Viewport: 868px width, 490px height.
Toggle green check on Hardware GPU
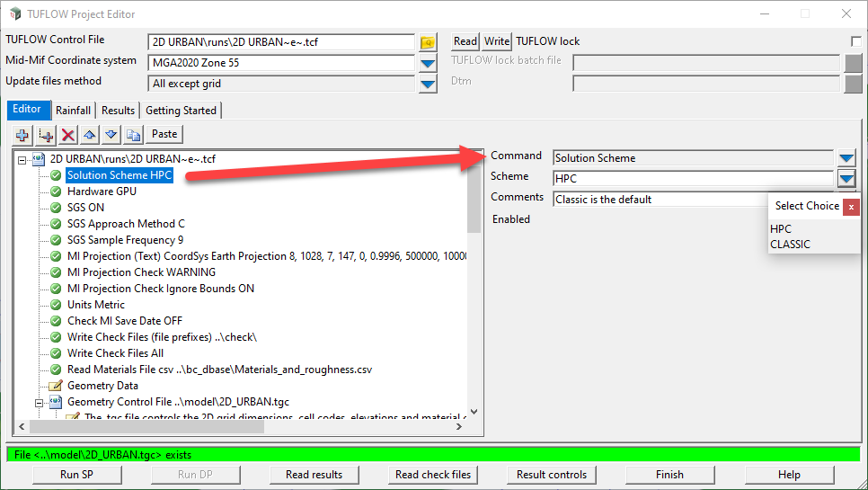[56, 192]
